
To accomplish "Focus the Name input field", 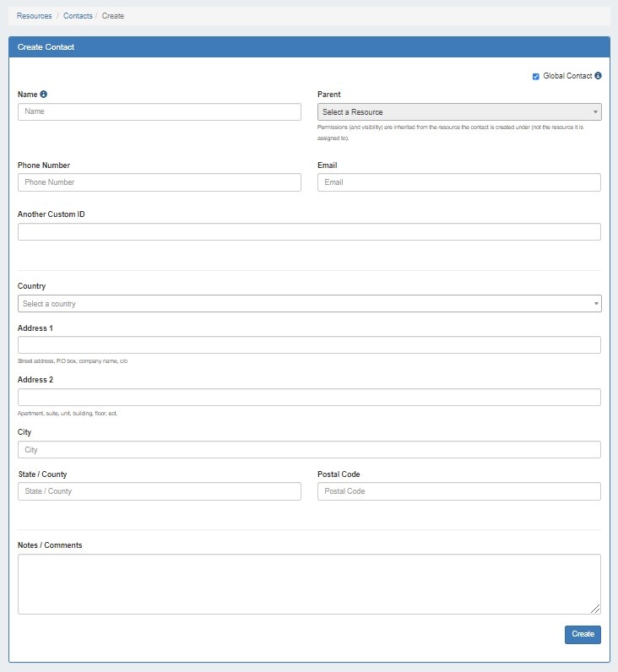I will click(x=159, y=111).
